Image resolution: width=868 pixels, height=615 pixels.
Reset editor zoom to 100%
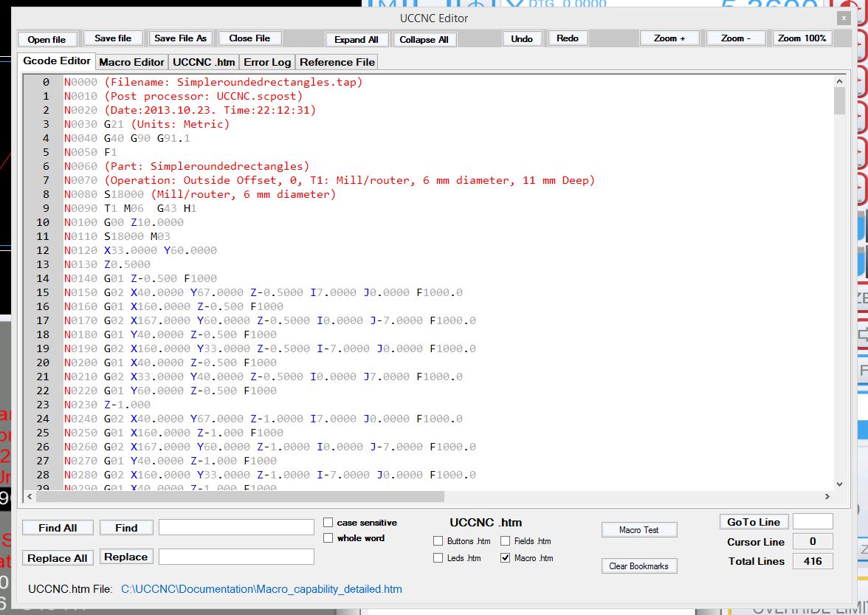pyautogui.click(x=802, y=38)
